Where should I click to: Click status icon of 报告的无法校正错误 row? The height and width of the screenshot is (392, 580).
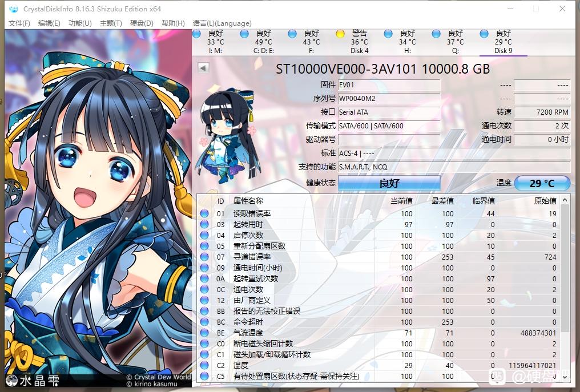point(204,311)
